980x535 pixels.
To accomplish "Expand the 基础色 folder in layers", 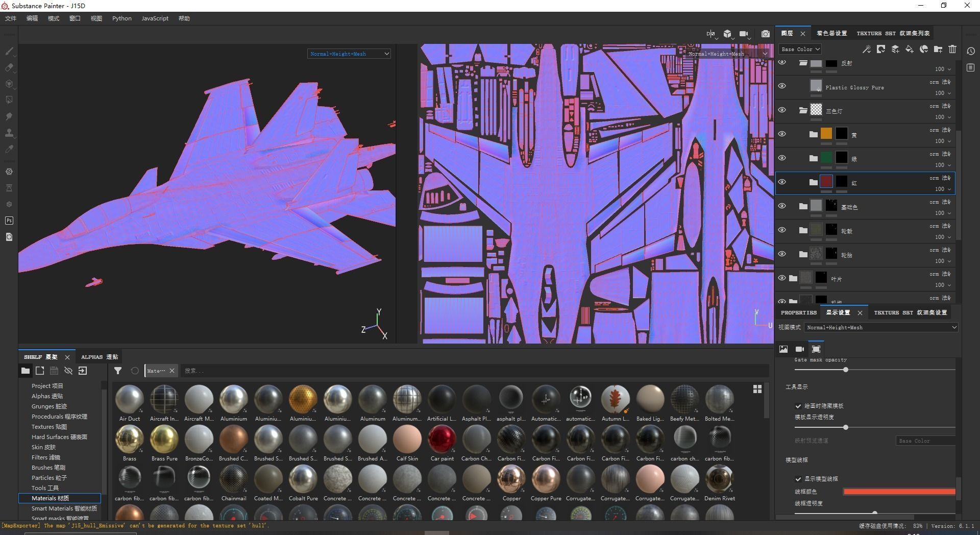I will tap(803, 206).
